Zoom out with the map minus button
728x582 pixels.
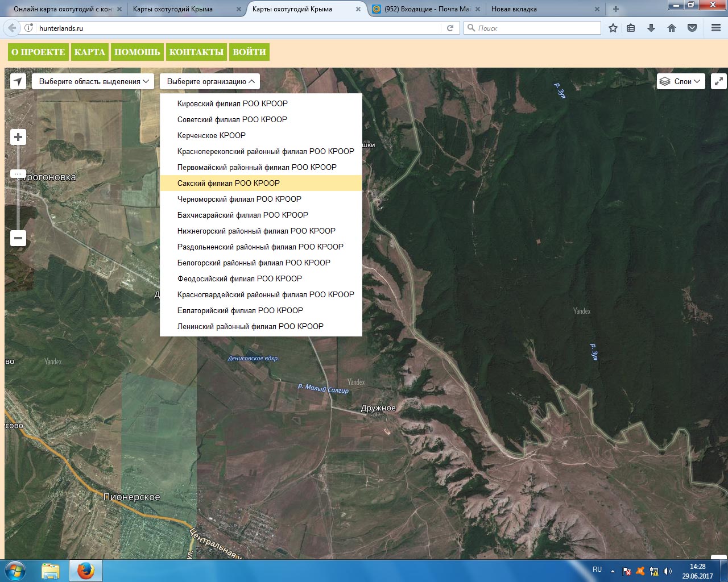coord(18,238)
